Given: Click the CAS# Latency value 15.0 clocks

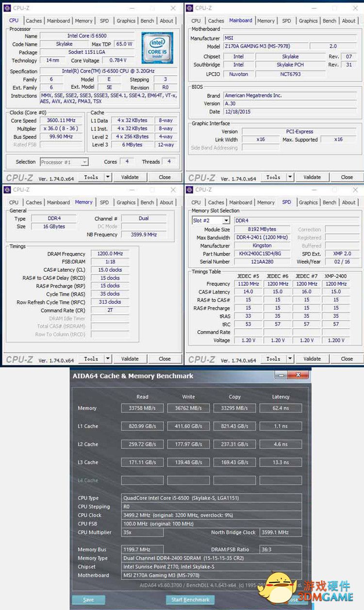Looking at the screenshot, I should (109, 270).
